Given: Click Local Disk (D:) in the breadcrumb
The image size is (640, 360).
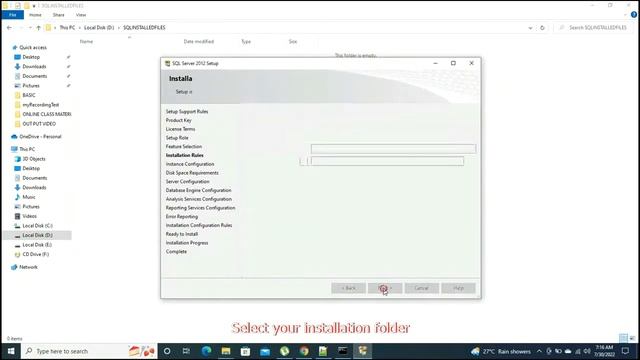Looking at the screenshot, I should pos(99,28).
